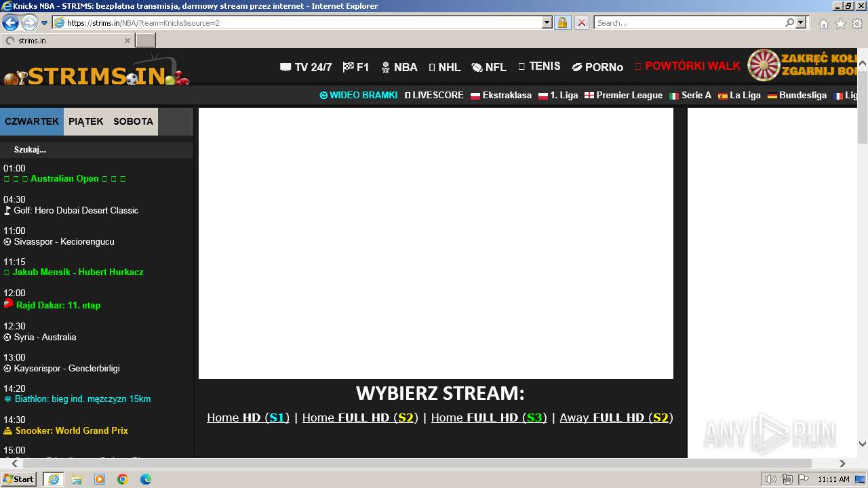Open the Australian Open event

tap(64, 179)
